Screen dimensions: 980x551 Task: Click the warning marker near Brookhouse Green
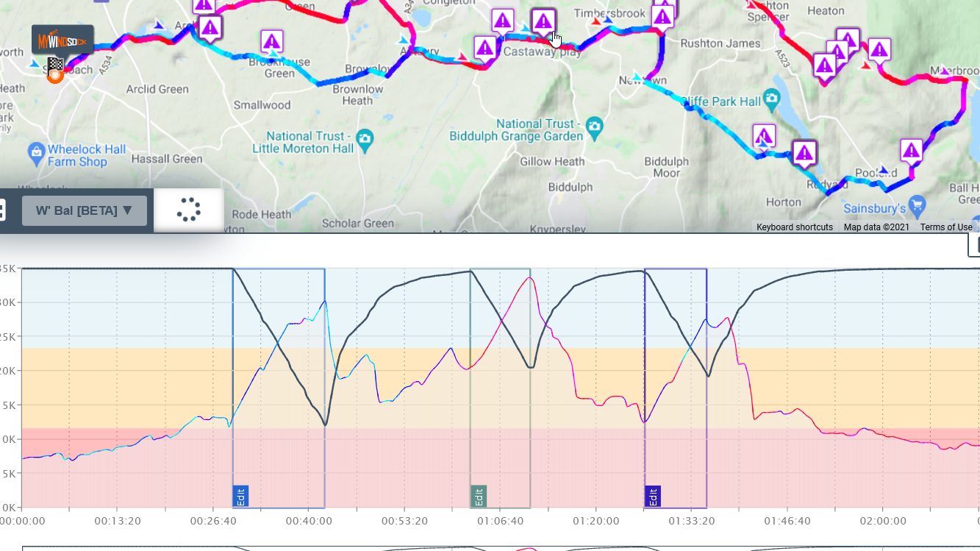pyautogui.click(x=272, y=40)
